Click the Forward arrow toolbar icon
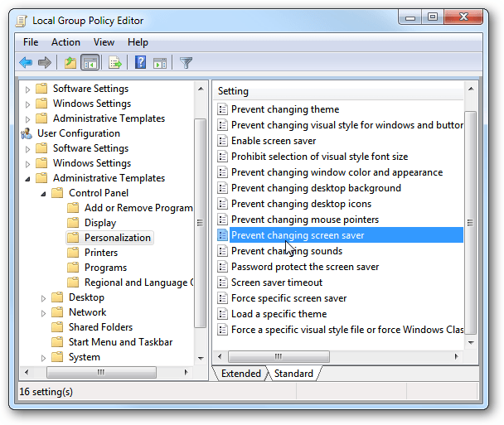This screenshot has height=425, width=504. (45, 62)
